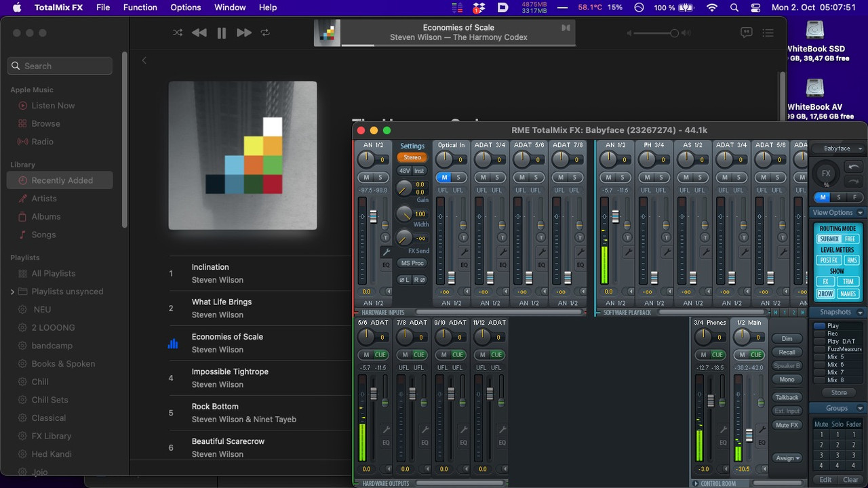Open settings wrench on Optical In channel
The width and height of the screenshot is (868, 488).
pos(465,251)
